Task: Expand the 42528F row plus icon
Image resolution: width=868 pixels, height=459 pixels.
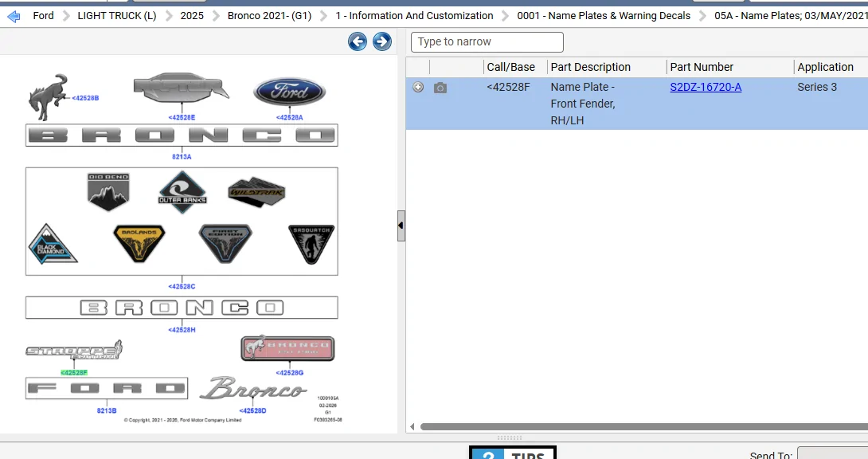Action: pyautogui.click(x=418, y=87)
